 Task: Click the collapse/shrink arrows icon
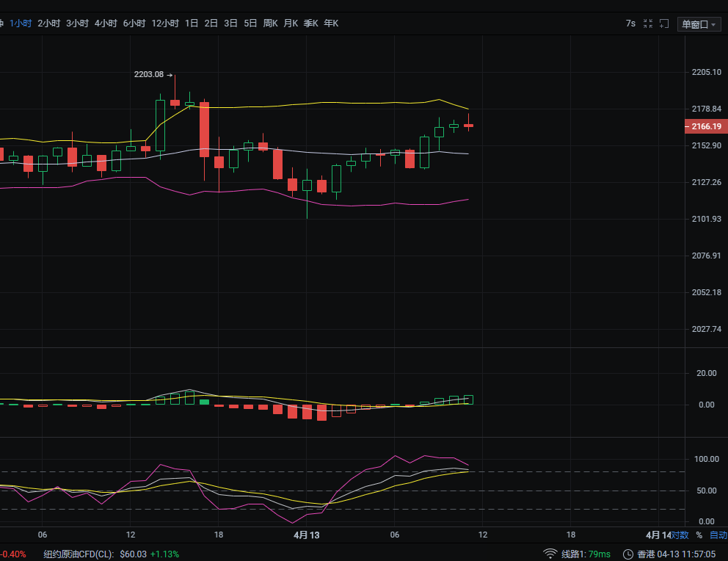pos(648,23)
